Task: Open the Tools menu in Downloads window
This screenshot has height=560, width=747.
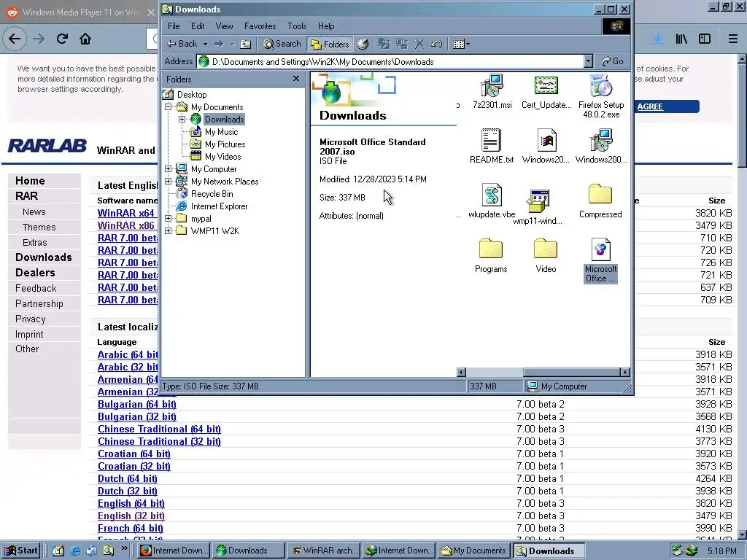Action: [297, 26]
